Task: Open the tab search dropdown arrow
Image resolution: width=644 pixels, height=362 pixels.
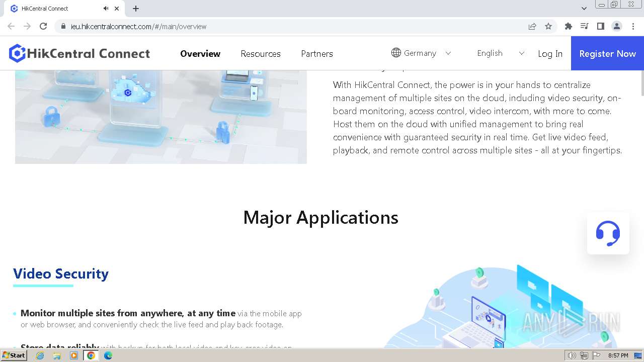Action: pyautogui.click(x=584, y=9)
